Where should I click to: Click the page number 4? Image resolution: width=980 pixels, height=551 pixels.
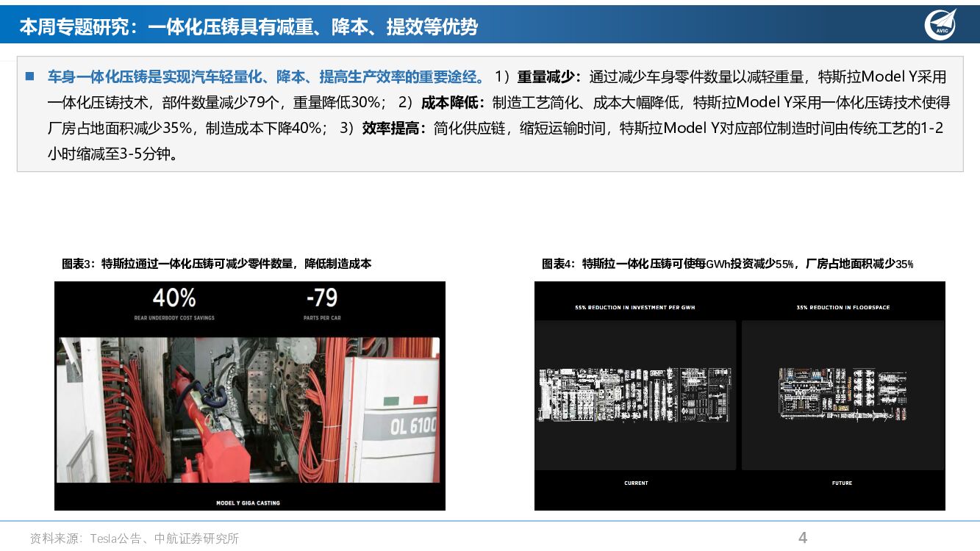click(803, 538)
